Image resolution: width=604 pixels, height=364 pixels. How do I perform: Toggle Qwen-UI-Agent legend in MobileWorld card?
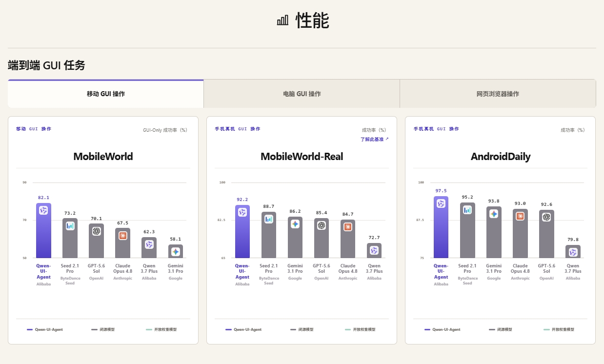point(45,329)
